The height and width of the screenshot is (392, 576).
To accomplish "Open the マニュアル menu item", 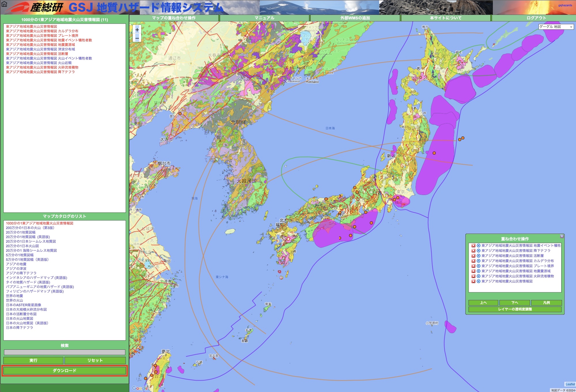I will click(264, 18).
